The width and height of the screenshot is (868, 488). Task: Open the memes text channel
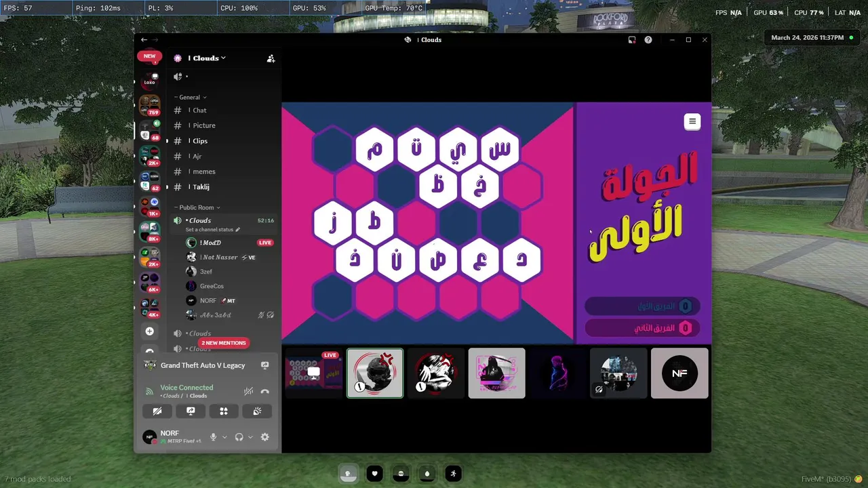[223, 171]
